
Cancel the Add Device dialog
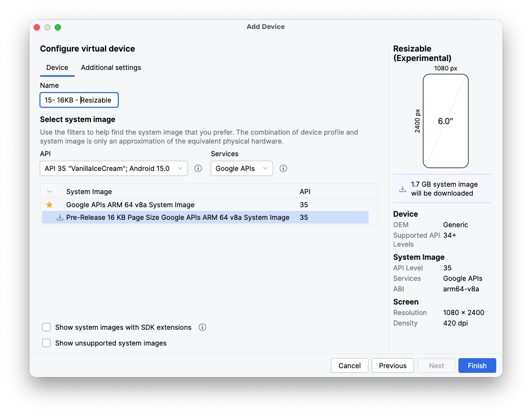click(x=350, y=366)
